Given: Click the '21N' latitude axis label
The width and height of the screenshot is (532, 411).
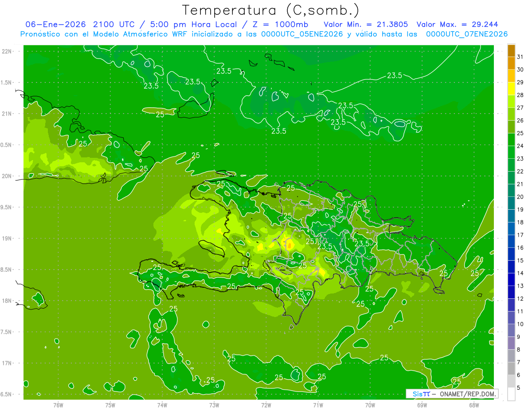Looking at the screenshot, I should [x=6, y=114].
